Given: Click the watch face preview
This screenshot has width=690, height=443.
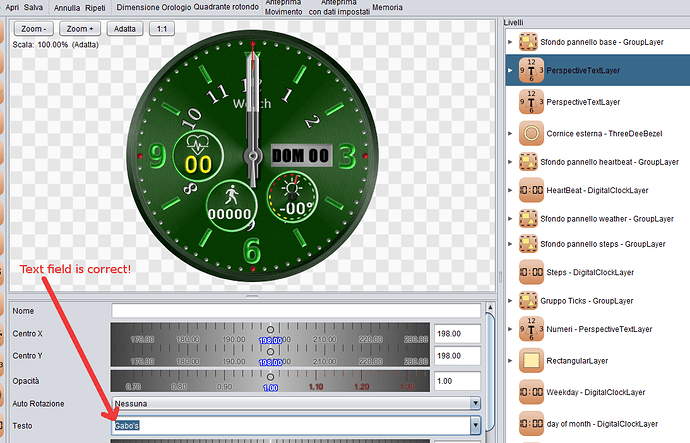Looking at the screenshot, I should pyautogui.click(x=253, y=156).
